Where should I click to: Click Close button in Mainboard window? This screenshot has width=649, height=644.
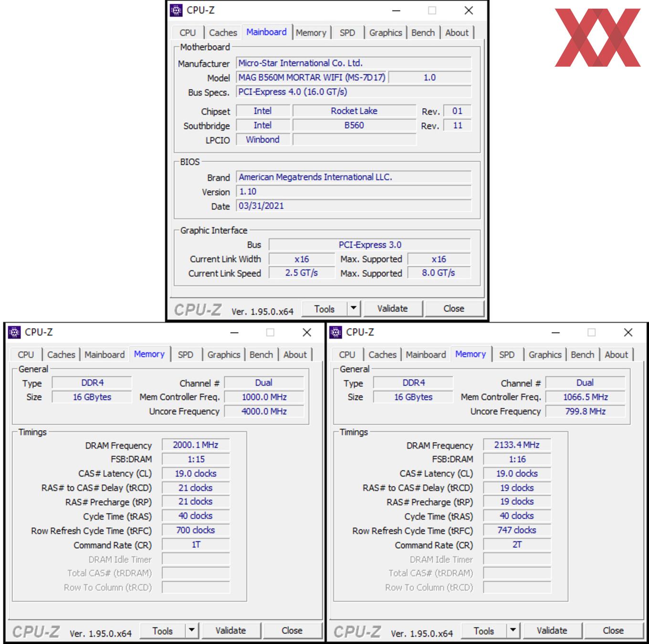click(x=454, y=309)
